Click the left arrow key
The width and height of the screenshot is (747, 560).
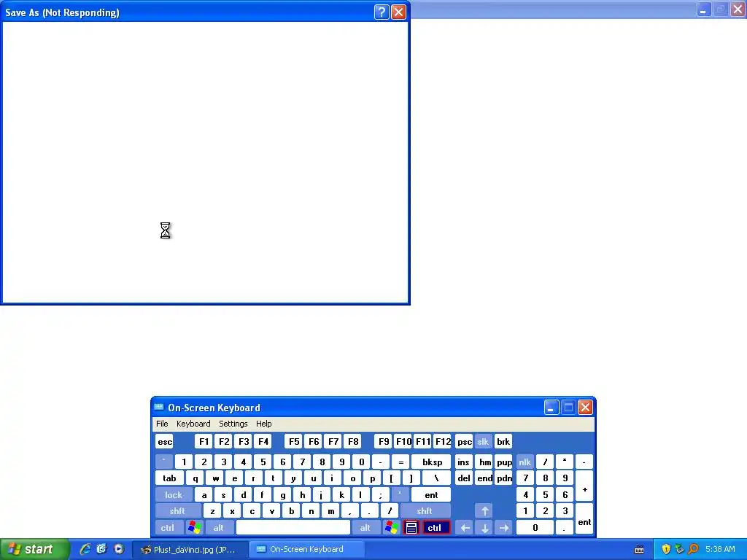coord(465,528)
